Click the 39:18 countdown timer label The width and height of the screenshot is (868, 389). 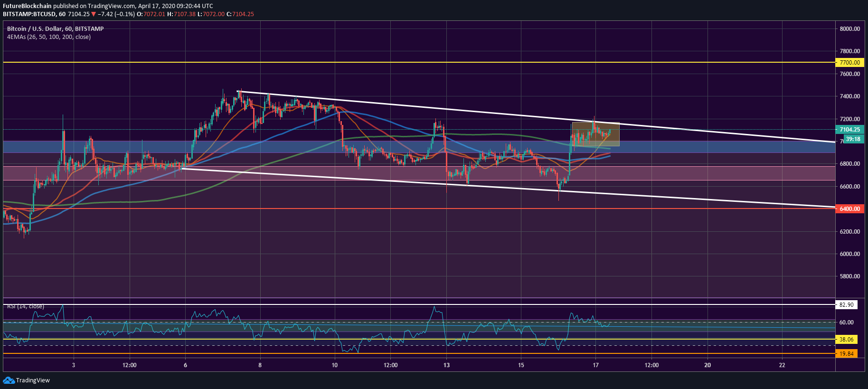pyautogui.click(x=853, y=139)
